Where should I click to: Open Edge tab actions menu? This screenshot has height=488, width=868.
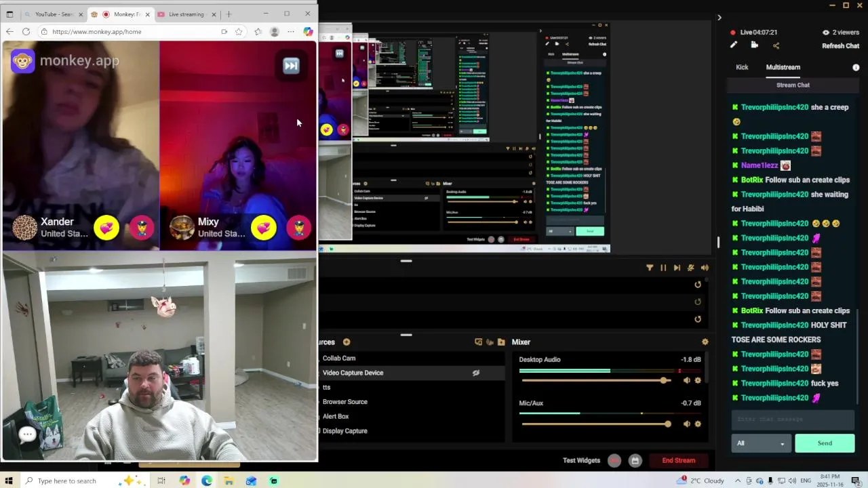tap(9, 14)
